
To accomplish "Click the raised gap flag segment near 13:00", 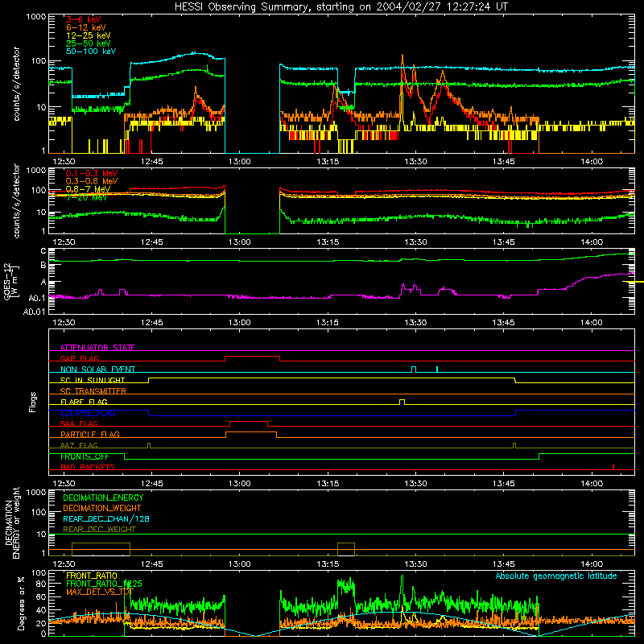I will tap(252, 357).
